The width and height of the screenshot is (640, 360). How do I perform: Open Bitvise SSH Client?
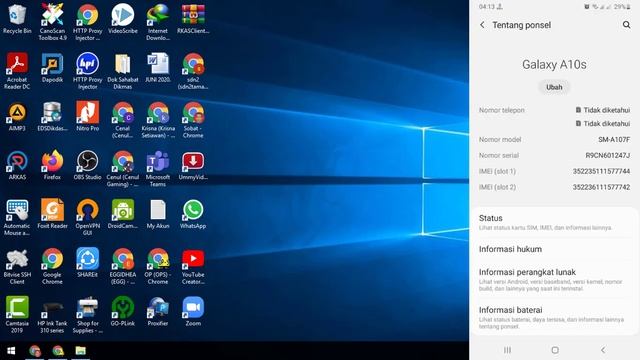pos(17,266)
